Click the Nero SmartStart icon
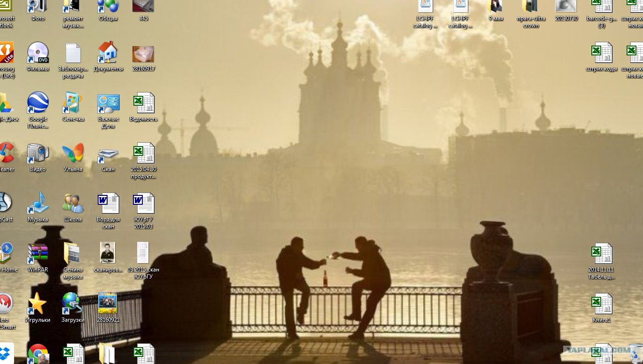The width and height of the screenshot is (643, 364). 6,304
